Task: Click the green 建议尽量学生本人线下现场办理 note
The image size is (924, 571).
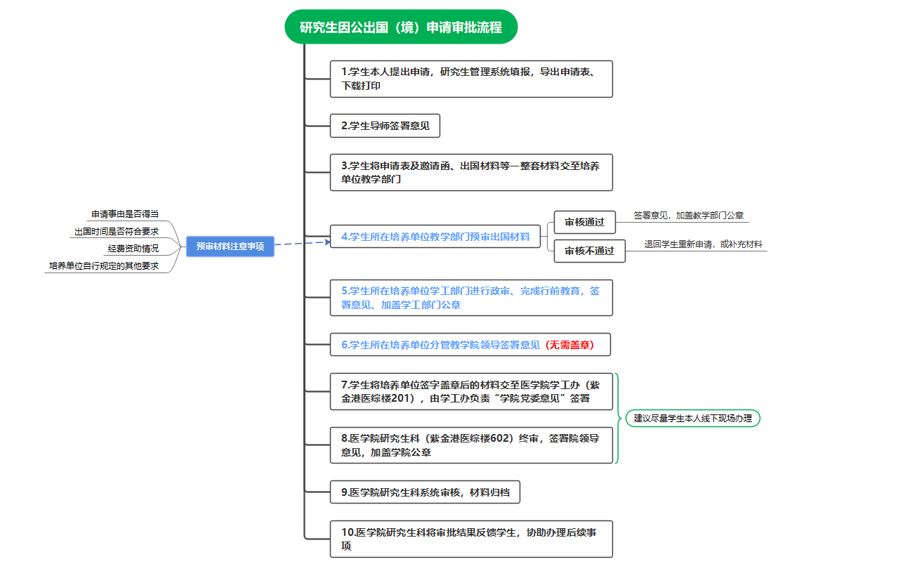Action: click(692, 419)
